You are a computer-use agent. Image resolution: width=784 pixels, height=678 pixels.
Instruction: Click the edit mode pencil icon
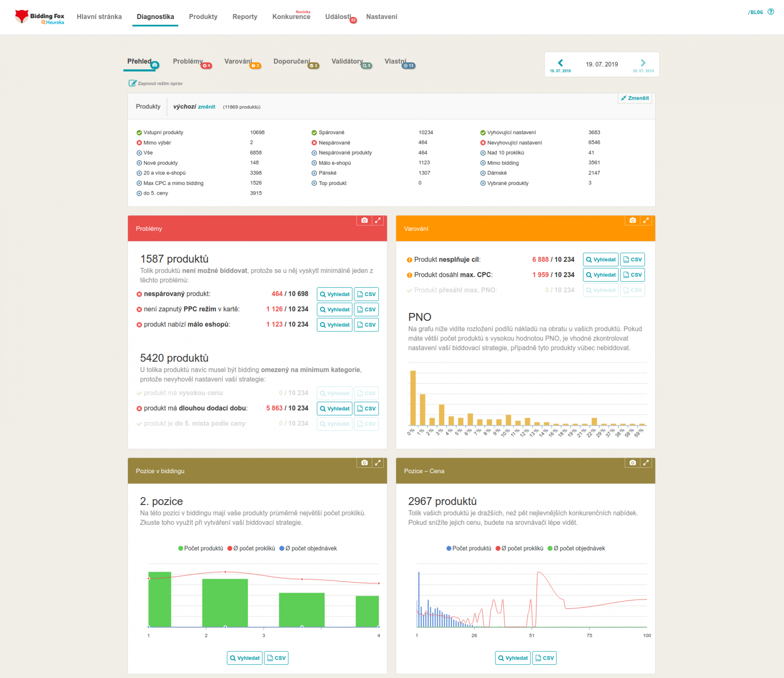(x=132, y=83)
